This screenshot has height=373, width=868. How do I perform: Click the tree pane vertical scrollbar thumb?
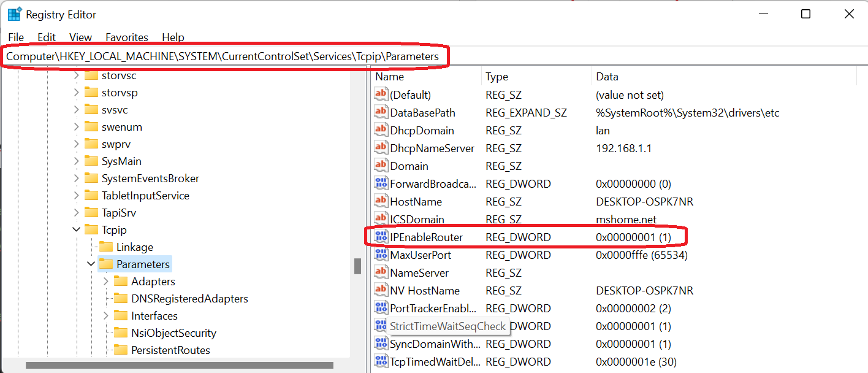[357, 266]
